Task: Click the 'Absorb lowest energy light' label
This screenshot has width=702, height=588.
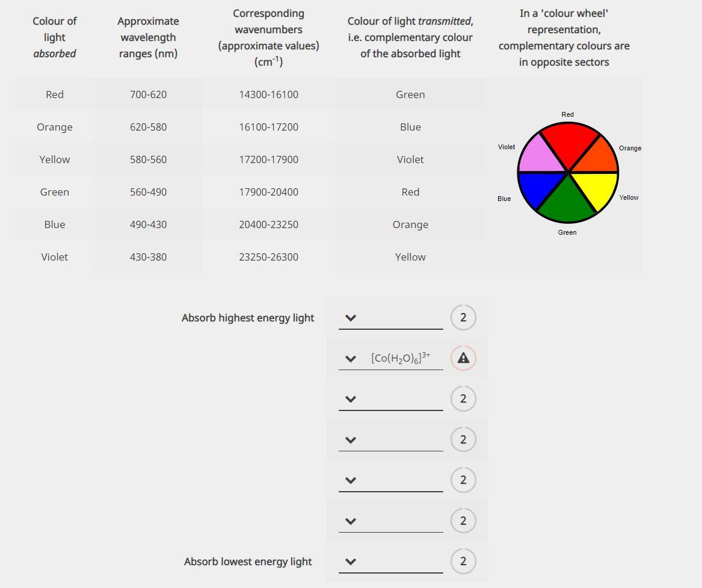Action: pos(248,561)
